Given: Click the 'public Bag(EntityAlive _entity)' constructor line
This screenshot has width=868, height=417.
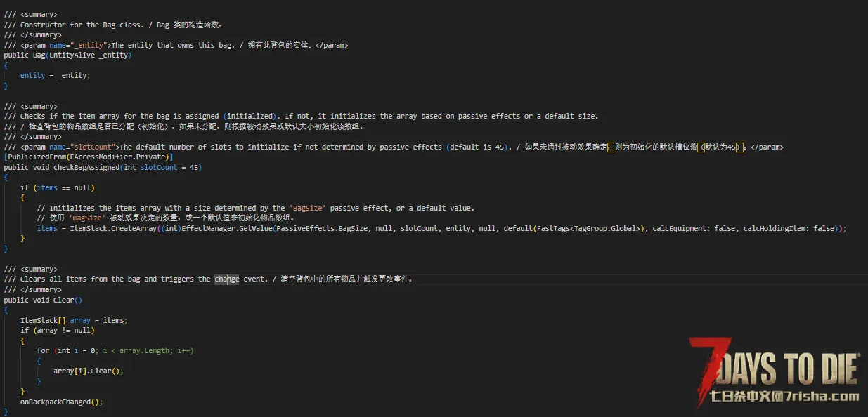Looking at the screenshot, I should pos(67,55).
